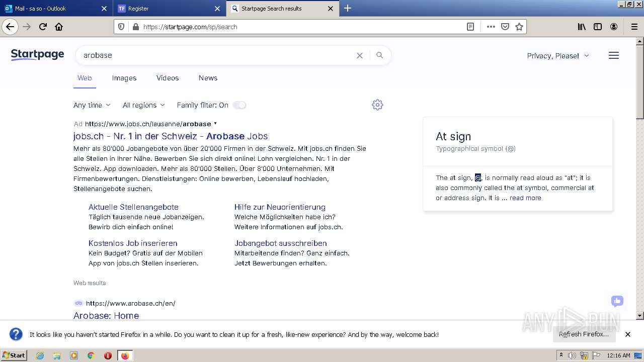The width and height of the screenshot is (644, 362).
Task: Reload the current page
Action: [43, 27]
